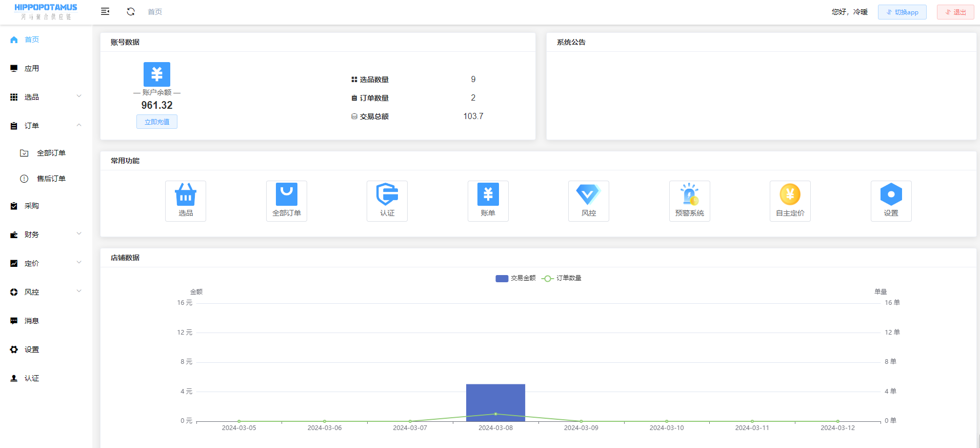Click the 财务 wallet icon in sidebar

click(14, 235)
